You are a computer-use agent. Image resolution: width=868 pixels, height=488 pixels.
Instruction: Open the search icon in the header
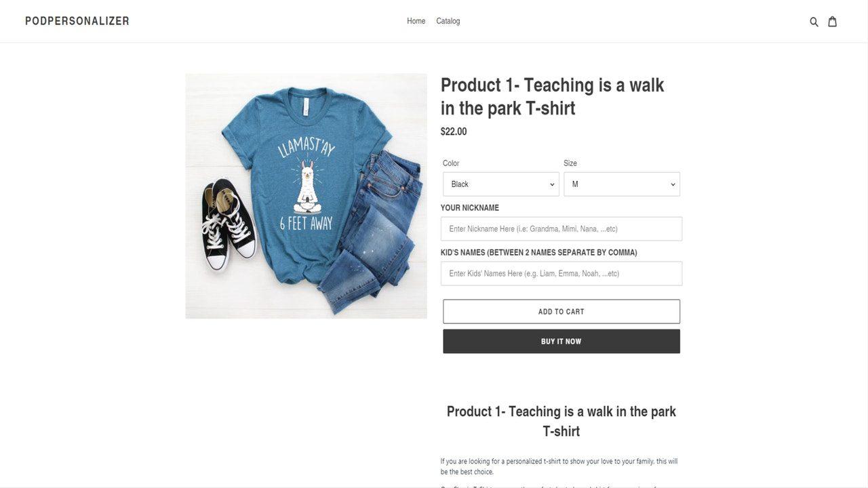pyautogui.click(x=814, y=21)
